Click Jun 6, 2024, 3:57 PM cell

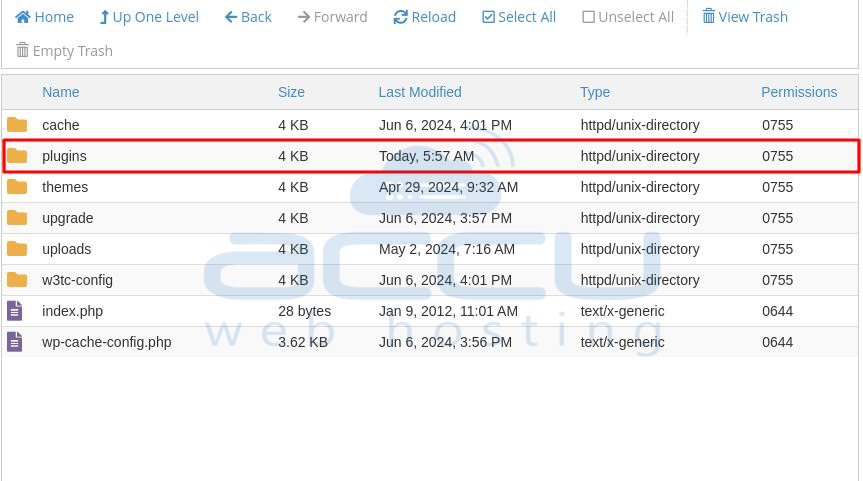(x=445, y=218)
